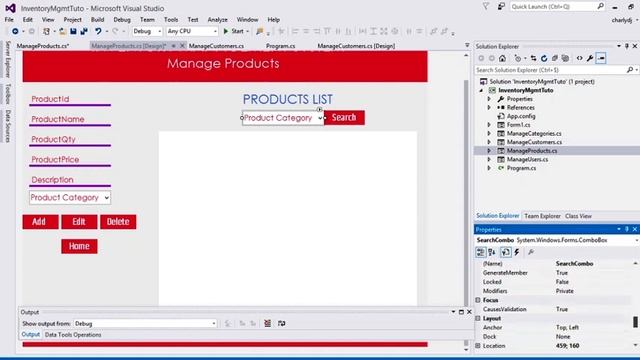Click the Modifiers value 'Private'
The width and height of the screenshot is (640, 360).
pyautogui.click(x=564, y=291)
